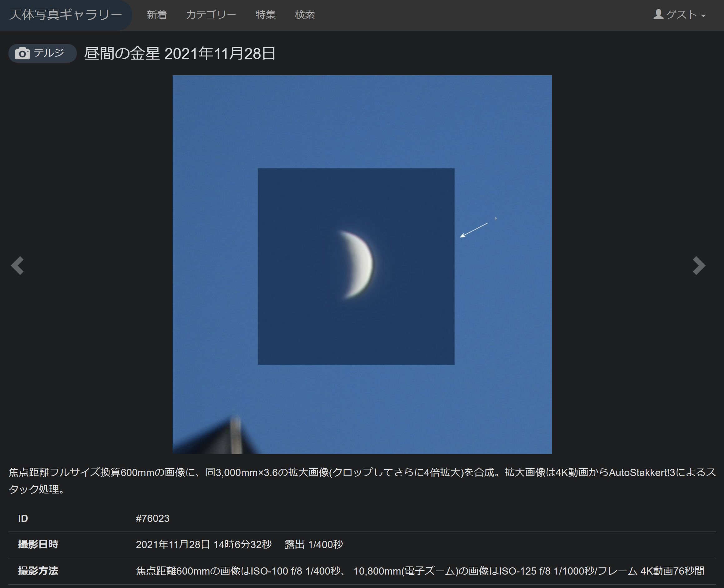The width and height of the screenshot is (724, 588).
Task: Open the 新着 menu item
Action: (157, 15)
